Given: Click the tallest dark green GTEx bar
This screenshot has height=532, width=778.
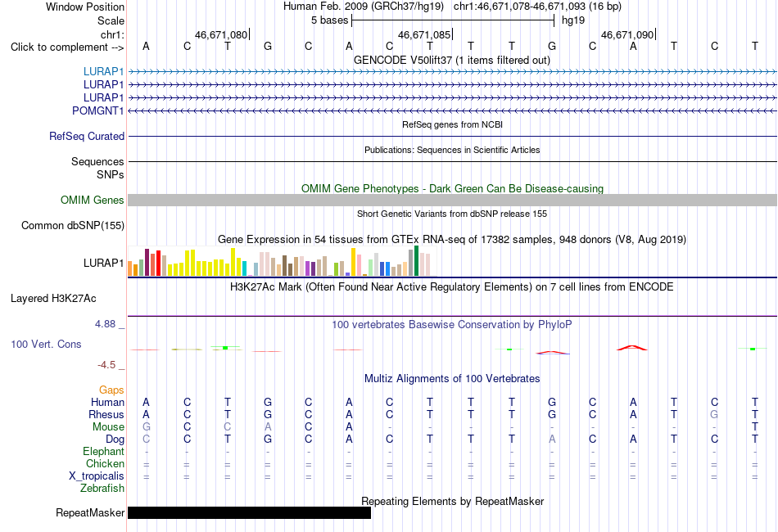Looking at the screenshot, I should [x=416, y=261].
